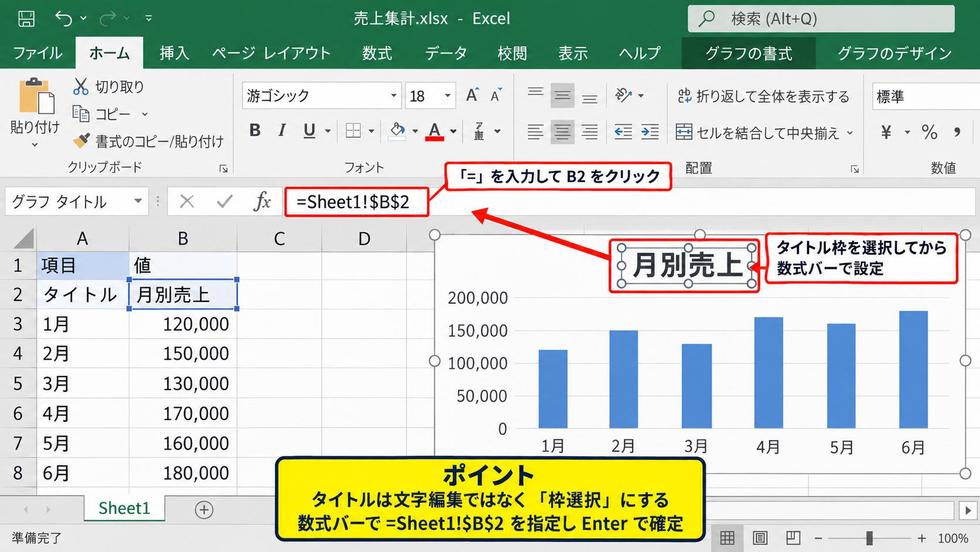Viewport: 980px width, 552px height.
Task: Select the Sheet1 sheet tab
Action: (124, 508)
